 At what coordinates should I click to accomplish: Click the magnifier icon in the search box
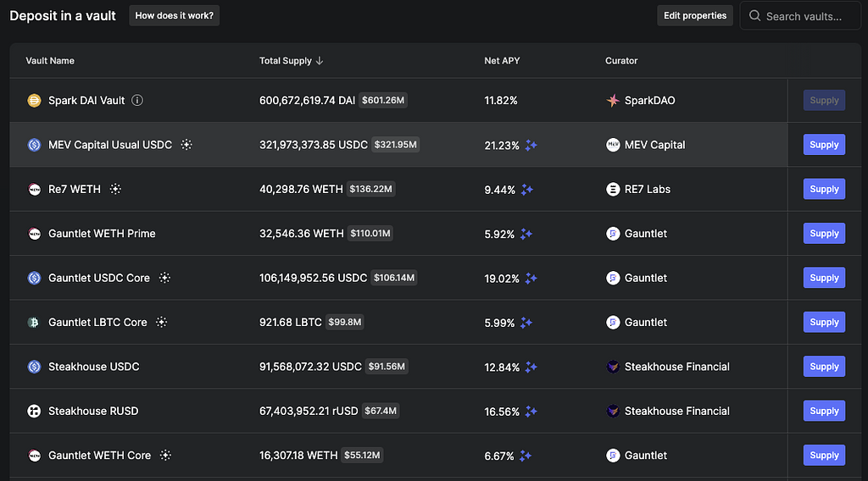(754, 16)
